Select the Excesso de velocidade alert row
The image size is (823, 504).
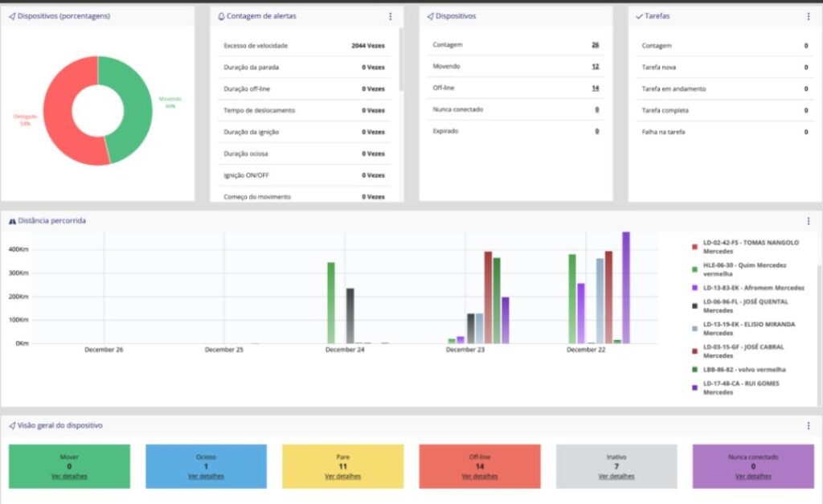pyautogui.click(x=304, y=46)
